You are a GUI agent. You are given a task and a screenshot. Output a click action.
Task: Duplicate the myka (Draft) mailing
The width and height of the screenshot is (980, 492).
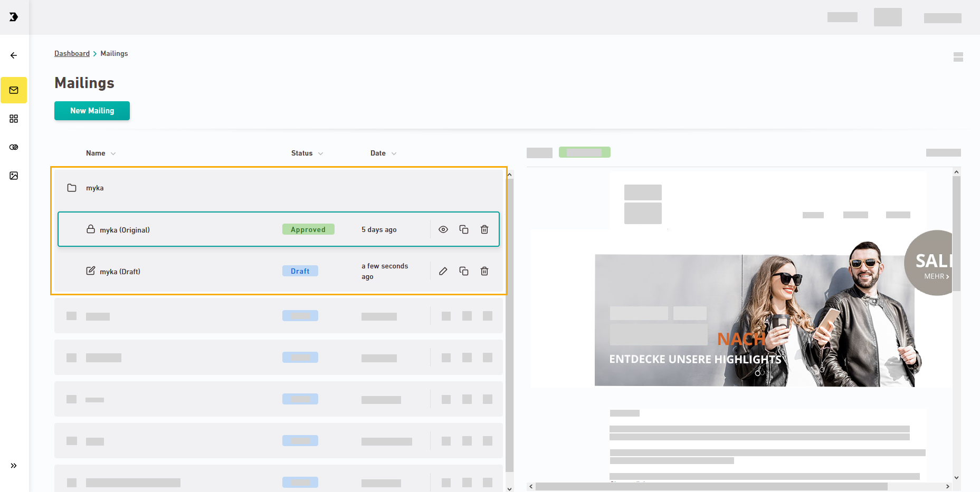[464, 271]
